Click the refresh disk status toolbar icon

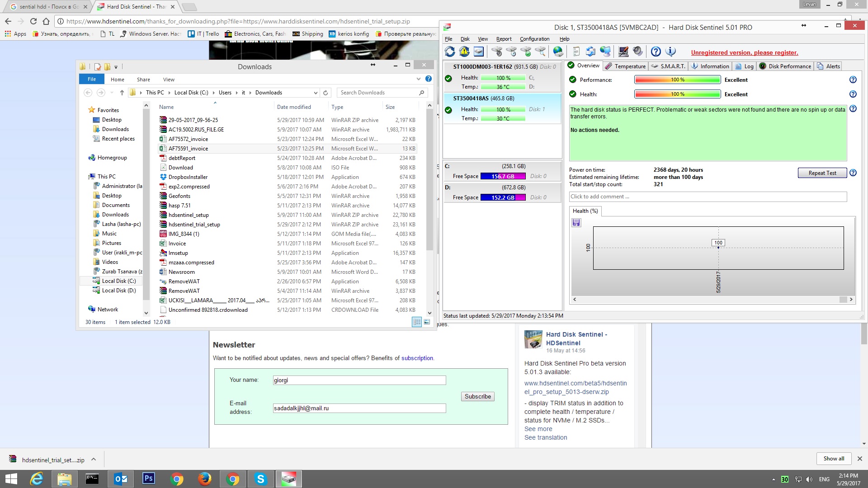(x=450, y=52)
